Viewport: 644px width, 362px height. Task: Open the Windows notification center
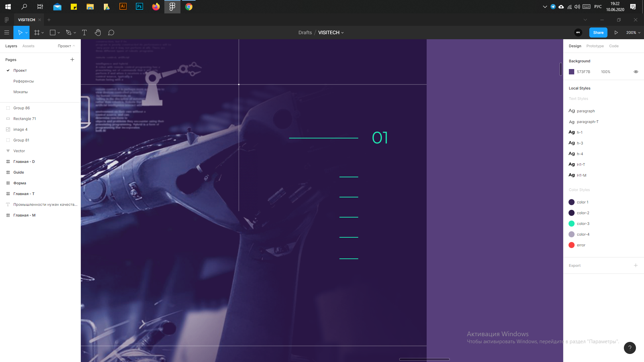(x=633, y=7)
